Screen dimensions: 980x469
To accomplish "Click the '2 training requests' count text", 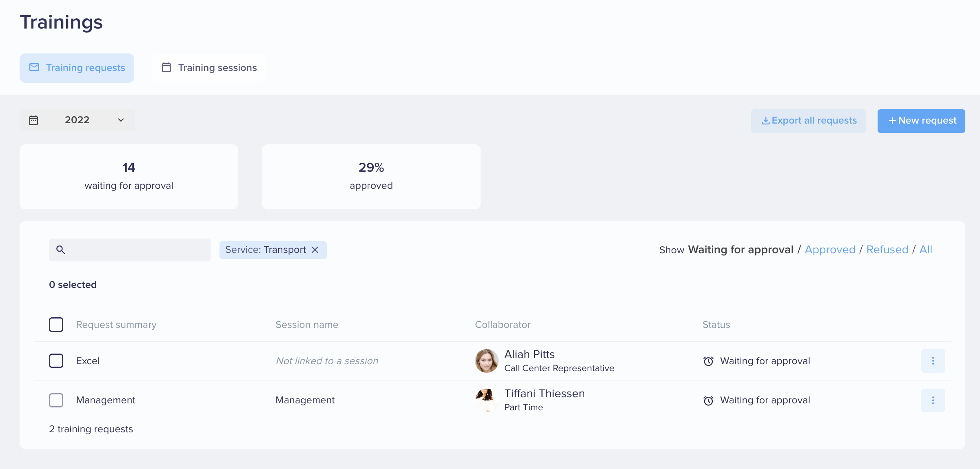I will [91, 429].
